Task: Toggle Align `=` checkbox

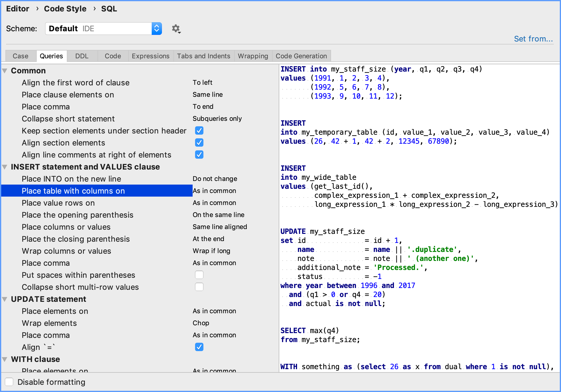Action: pyautogui.click(x=199, y=347)
